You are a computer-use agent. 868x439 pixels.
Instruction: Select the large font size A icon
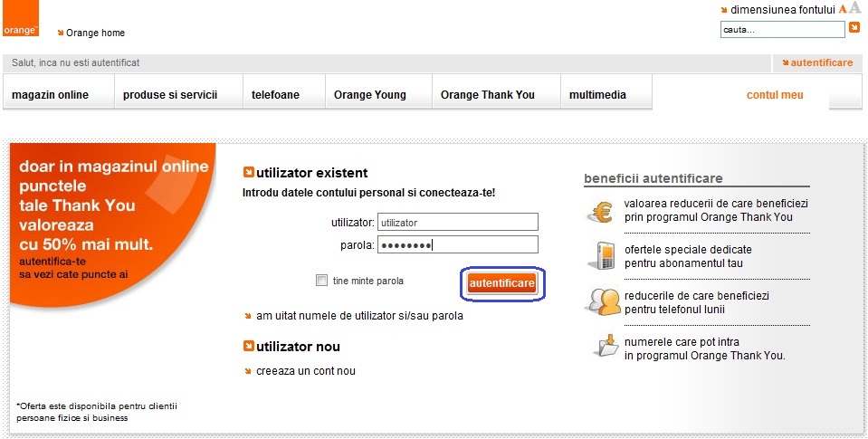pyautogui.click(x=854, y=8)
